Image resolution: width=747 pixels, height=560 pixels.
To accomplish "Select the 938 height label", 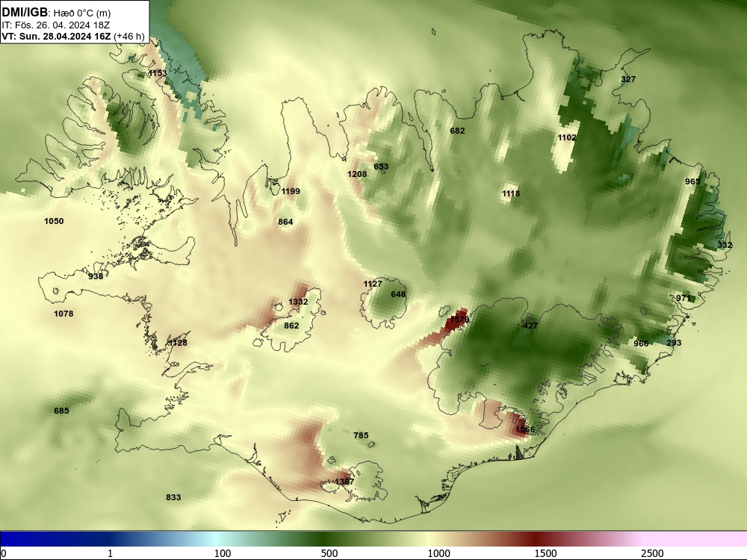I will coord(96,276).
